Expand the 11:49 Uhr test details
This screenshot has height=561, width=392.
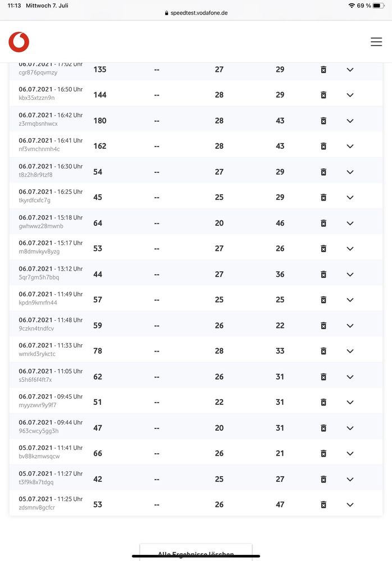tap(350, 300)
